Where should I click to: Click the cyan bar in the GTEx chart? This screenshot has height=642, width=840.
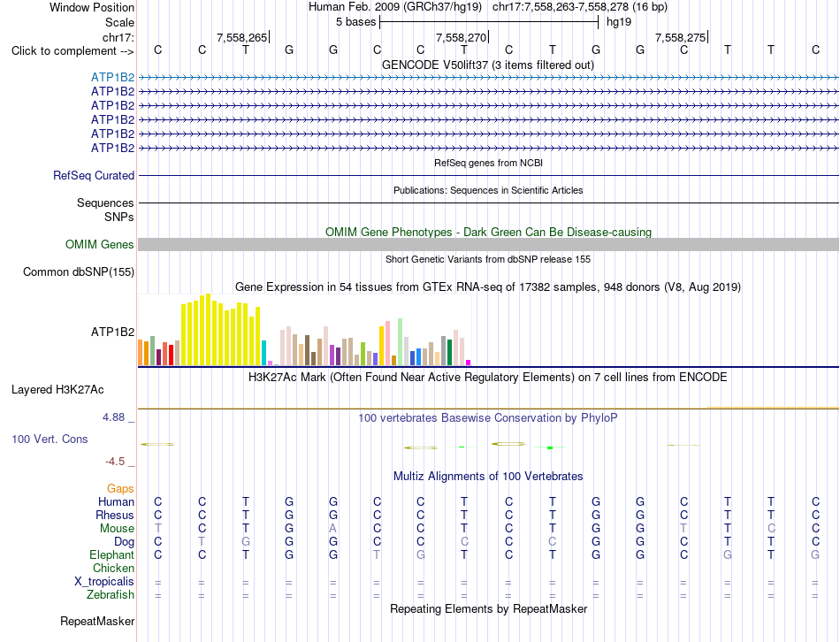(x=264, y=353)
